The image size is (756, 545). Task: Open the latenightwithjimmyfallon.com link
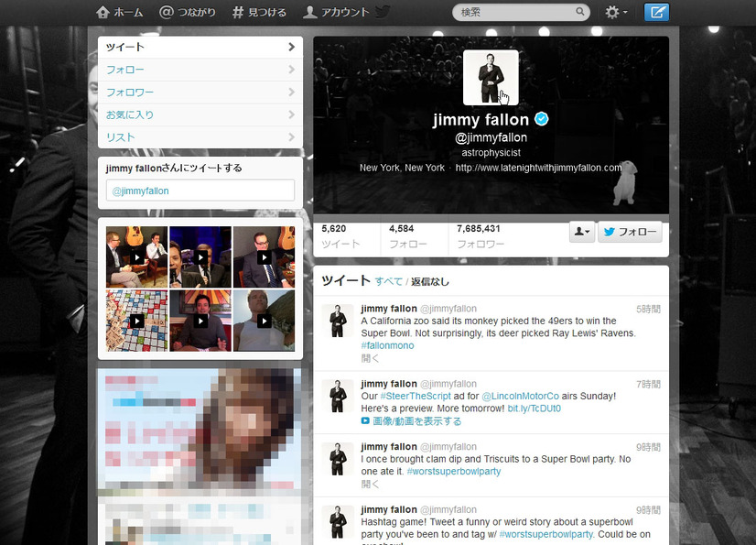[x=538, y=168]
